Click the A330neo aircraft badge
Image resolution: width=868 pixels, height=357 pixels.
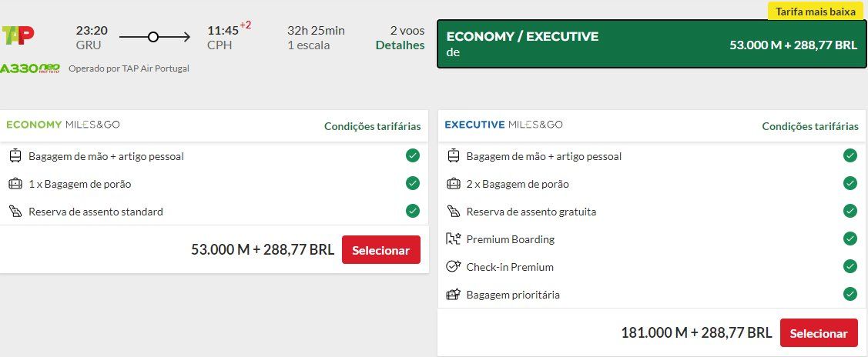30,68
